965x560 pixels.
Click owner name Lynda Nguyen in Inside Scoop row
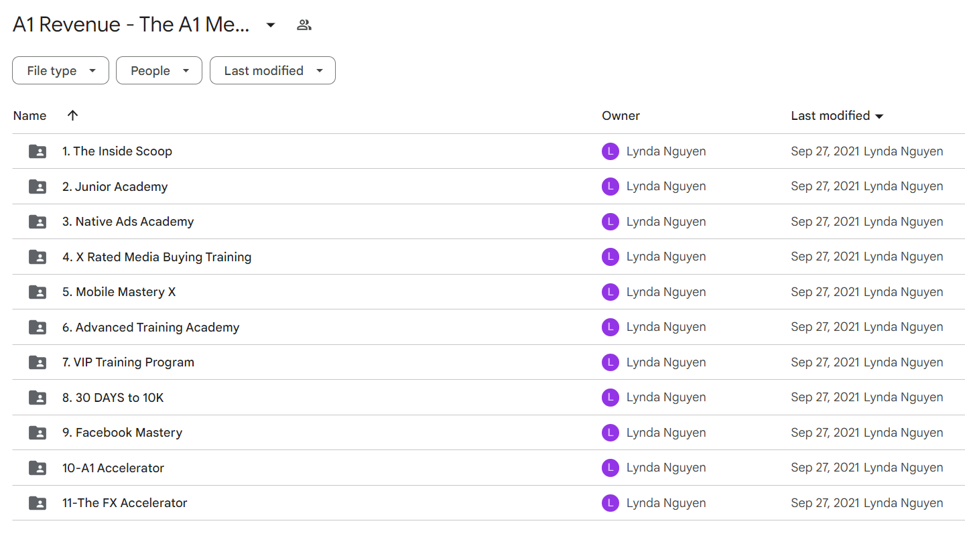(x=666, y=151)
